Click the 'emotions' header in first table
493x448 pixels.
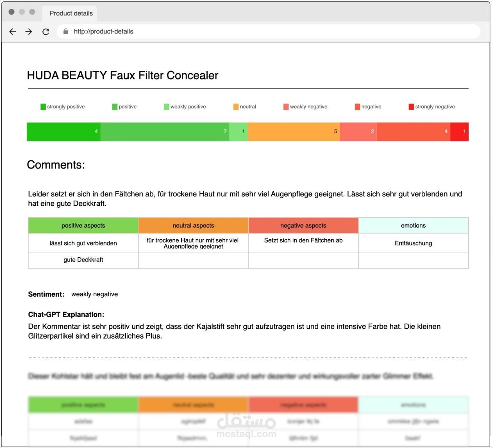414,225
